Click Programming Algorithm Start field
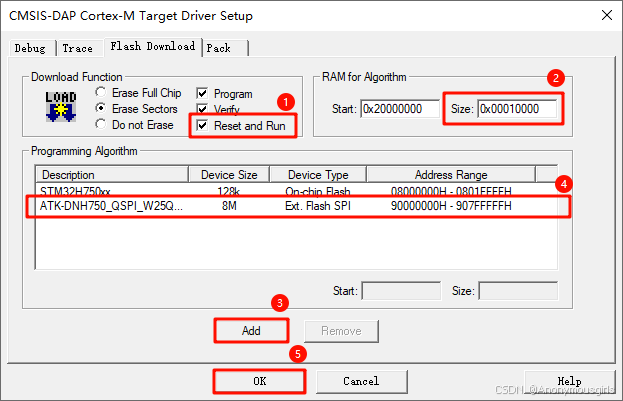 click(401, 291)
